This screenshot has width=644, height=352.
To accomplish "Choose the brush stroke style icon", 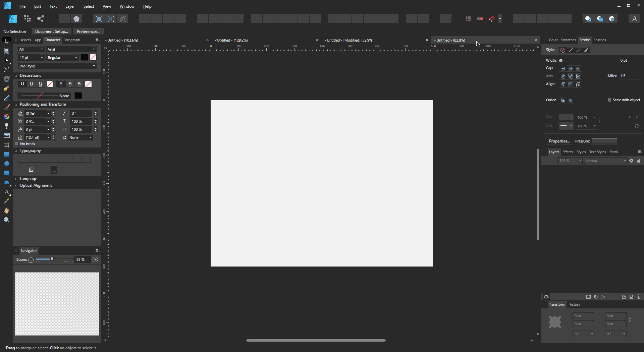I will pos(586,50).
